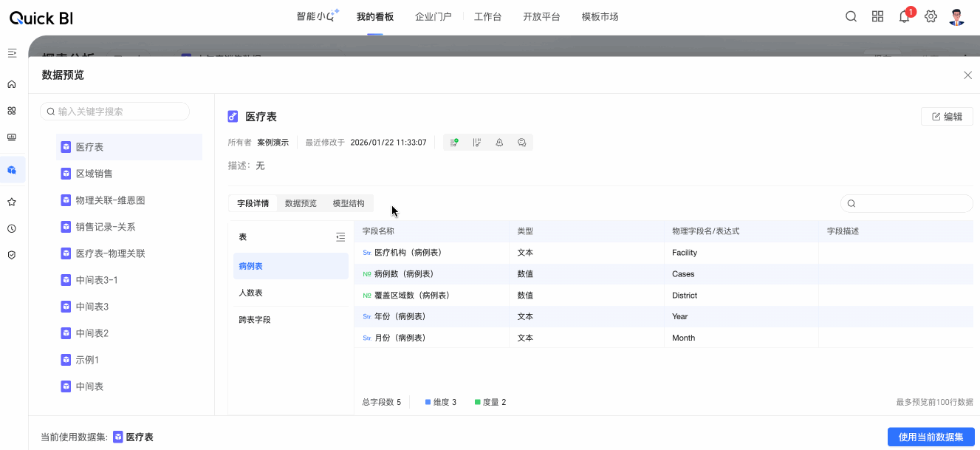This screenshot has height=450, width=980.
Task: Expand the left navigation menu
Action: (x=12, y=53)
